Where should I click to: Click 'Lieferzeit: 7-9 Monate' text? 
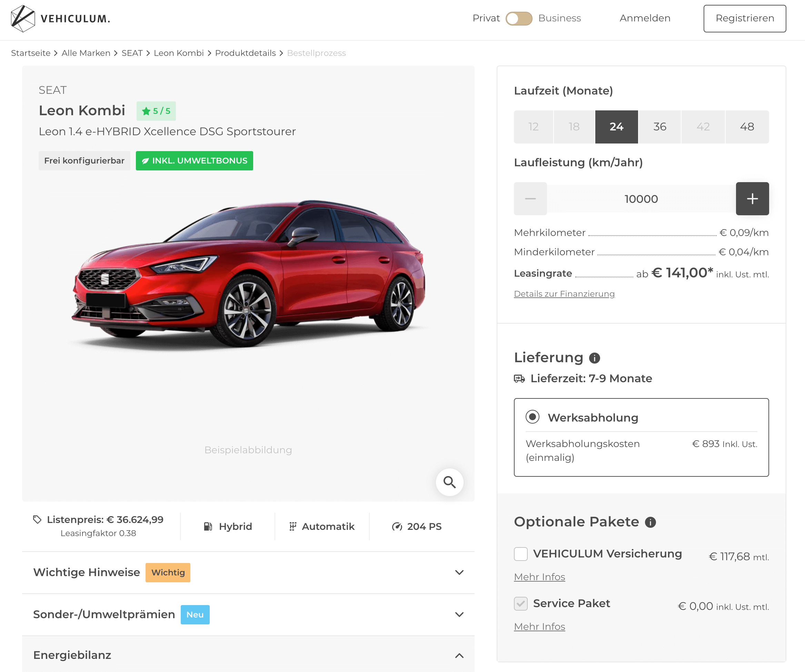(591, 379)
